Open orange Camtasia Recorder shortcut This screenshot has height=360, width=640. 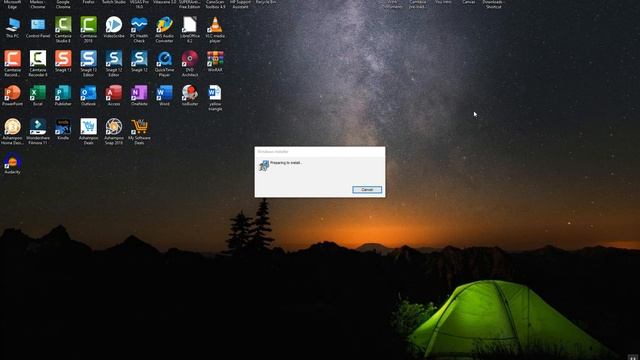coord(12,63)
